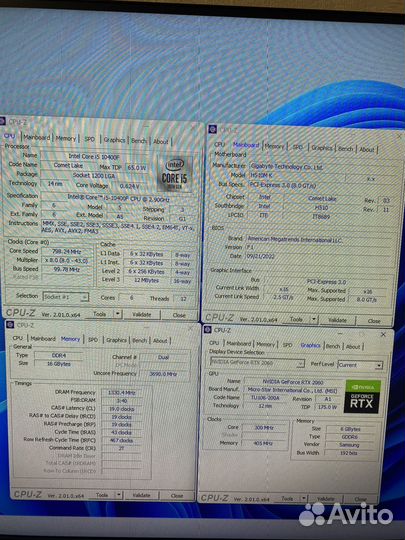Click the NVIDIA GeForce RTX logo
The height and width of the screenshot is (540, 405).
coord(362,397)
